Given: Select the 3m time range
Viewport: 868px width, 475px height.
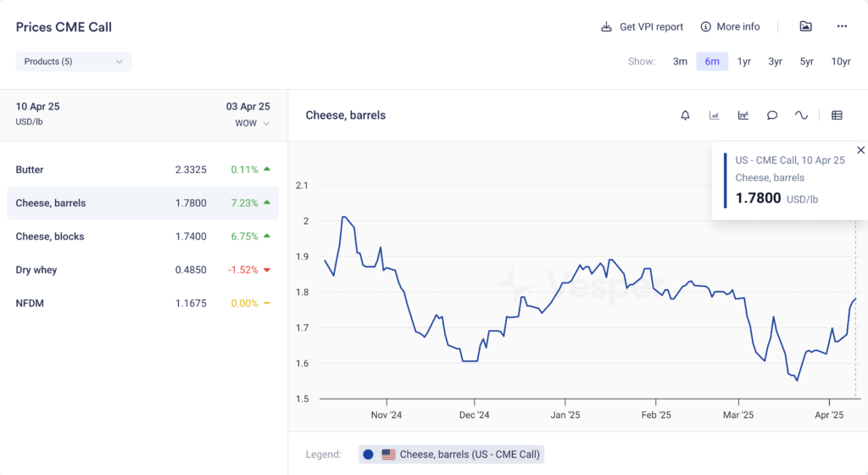Looking at the screenshot, I should [680, 61].
